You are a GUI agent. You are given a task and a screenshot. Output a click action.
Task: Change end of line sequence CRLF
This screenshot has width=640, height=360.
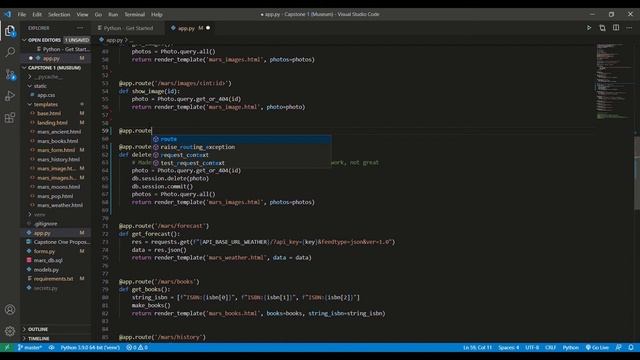550,347
